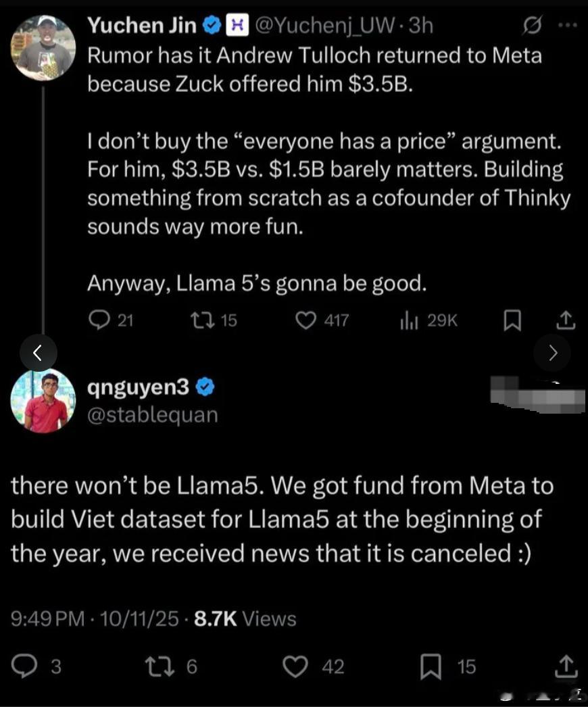Reply to qnguyen3's tweet

[26, 666]
